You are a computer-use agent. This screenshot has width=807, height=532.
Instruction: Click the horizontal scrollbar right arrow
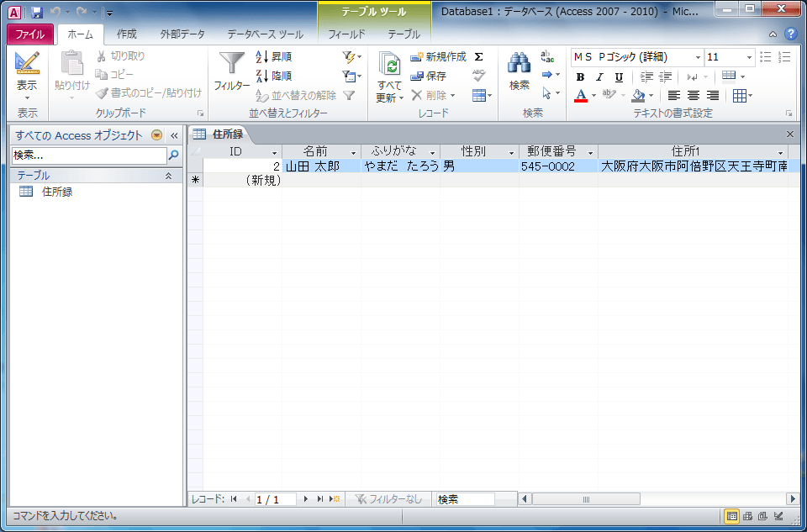pyautogui.click(x=792, y=499)
